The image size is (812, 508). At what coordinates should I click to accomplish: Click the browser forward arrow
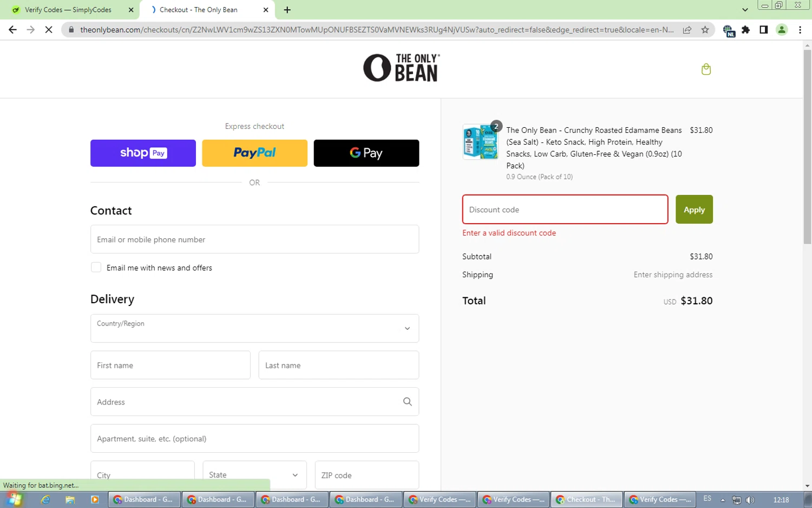click(30, 30)
